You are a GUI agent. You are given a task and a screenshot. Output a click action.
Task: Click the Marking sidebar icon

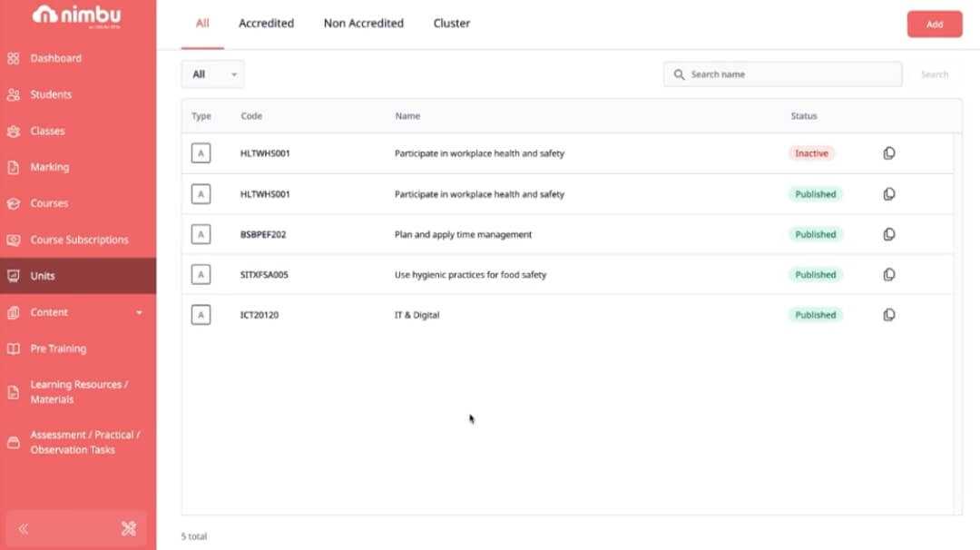[13, 166]
